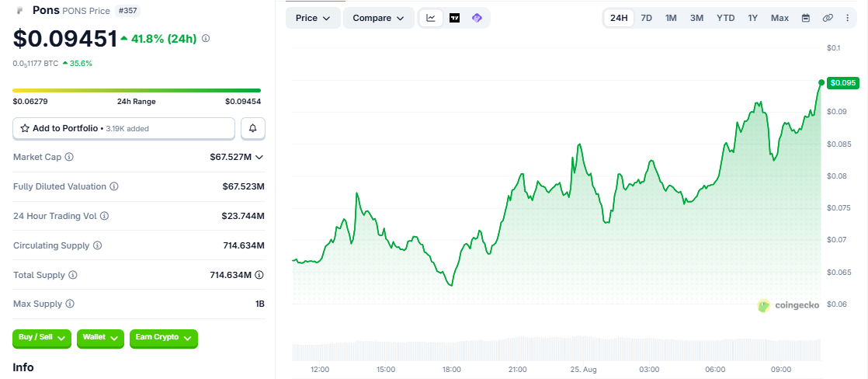868x379 pixels.
Task: Open Buy / Sell dropdown
Action: (x=42, y=338)
